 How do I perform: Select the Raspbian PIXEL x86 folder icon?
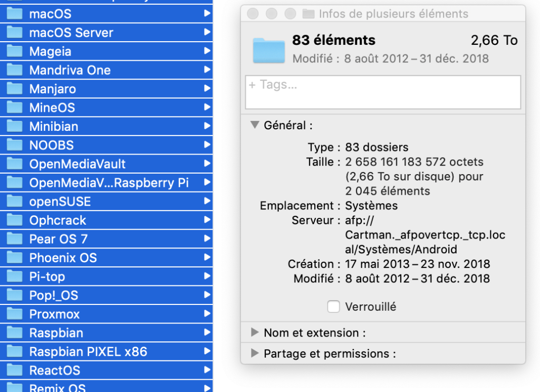(14, 352)
